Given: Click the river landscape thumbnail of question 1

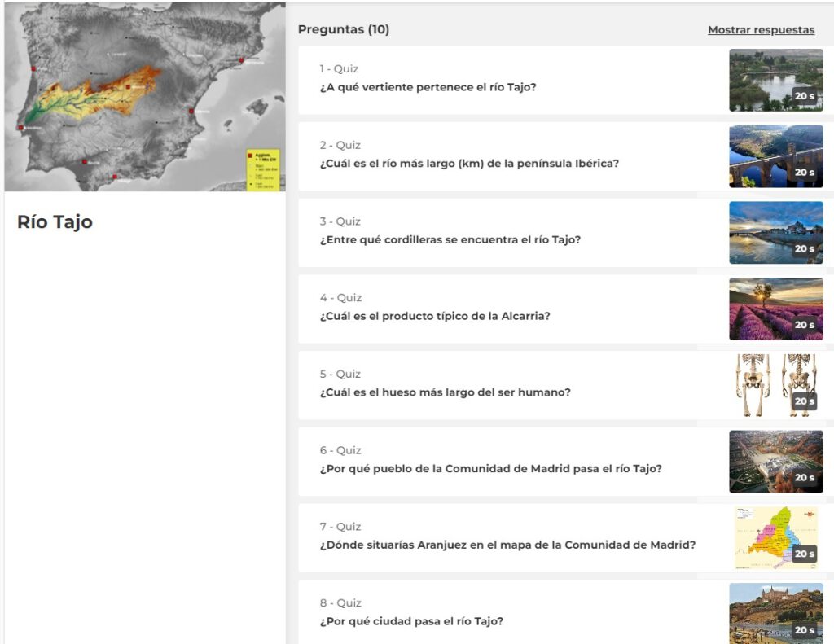Looking at the screenshot, I should 775,80.
